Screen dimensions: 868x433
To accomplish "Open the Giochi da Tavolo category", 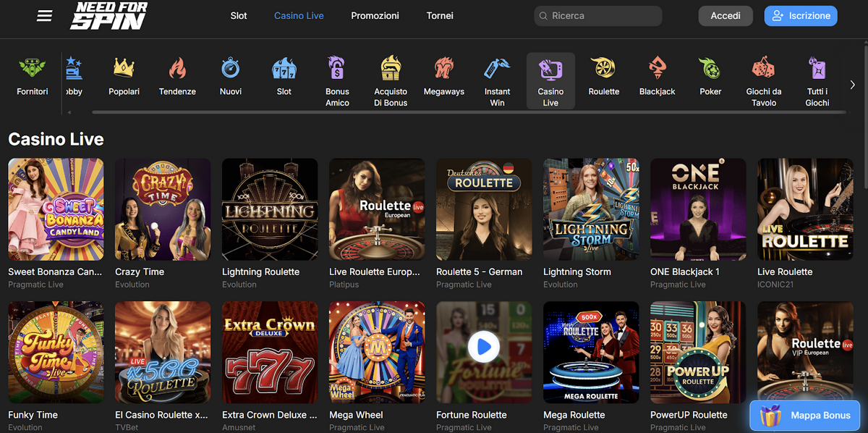I will point(764,81).
